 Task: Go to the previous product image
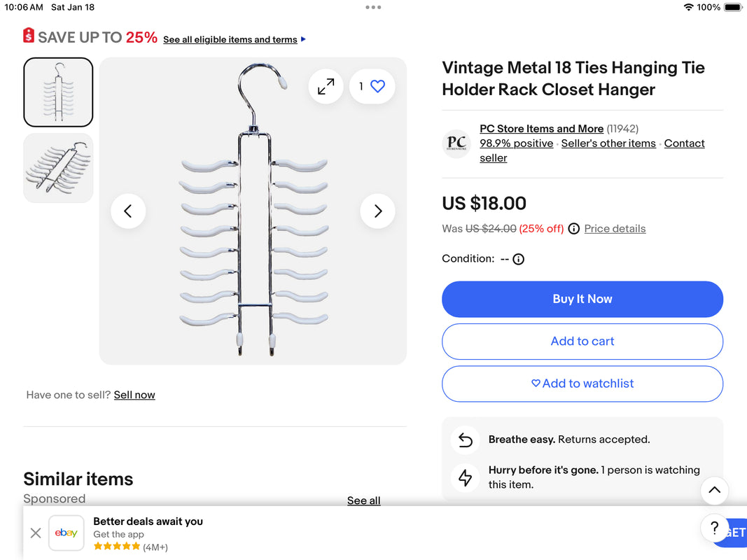click(128, 211)
